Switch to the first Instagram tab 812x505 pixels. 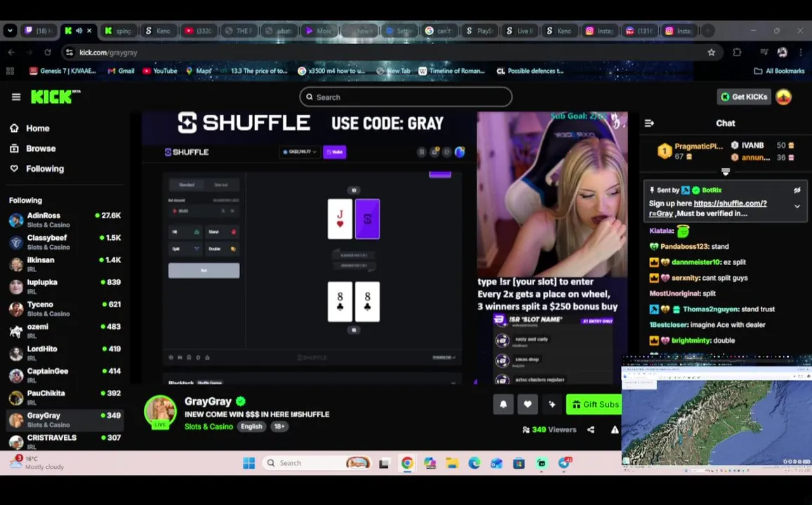599,31
